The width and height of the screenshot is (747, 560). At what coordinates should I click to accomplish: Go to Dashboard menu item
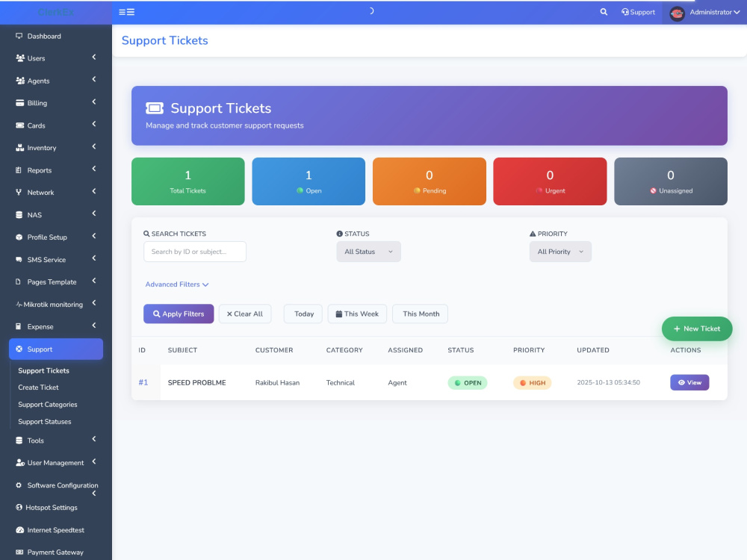coord(56,36)
